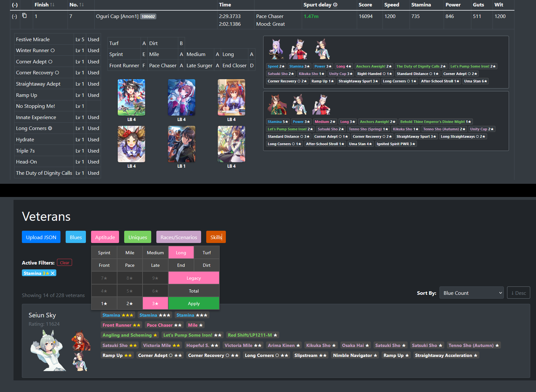Open the blue support card, top-middle LB 4
This screenshot has width=536, height=392.
tap(181, 97)
